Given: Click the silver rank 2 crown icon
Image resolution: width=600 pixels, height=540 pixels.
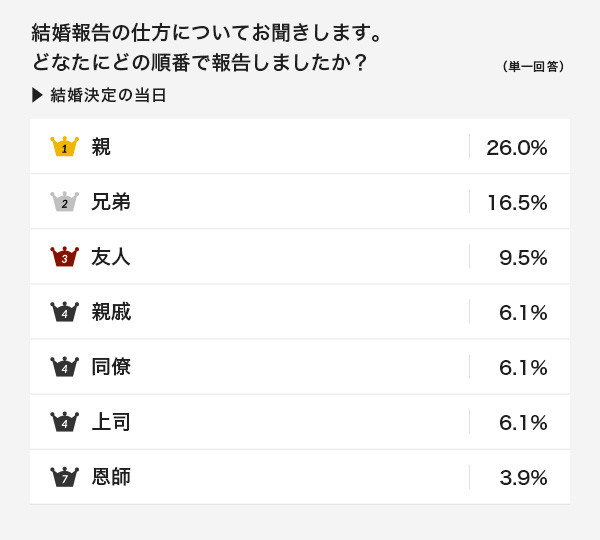Looking at the screenshot, I should click(65, 201).
